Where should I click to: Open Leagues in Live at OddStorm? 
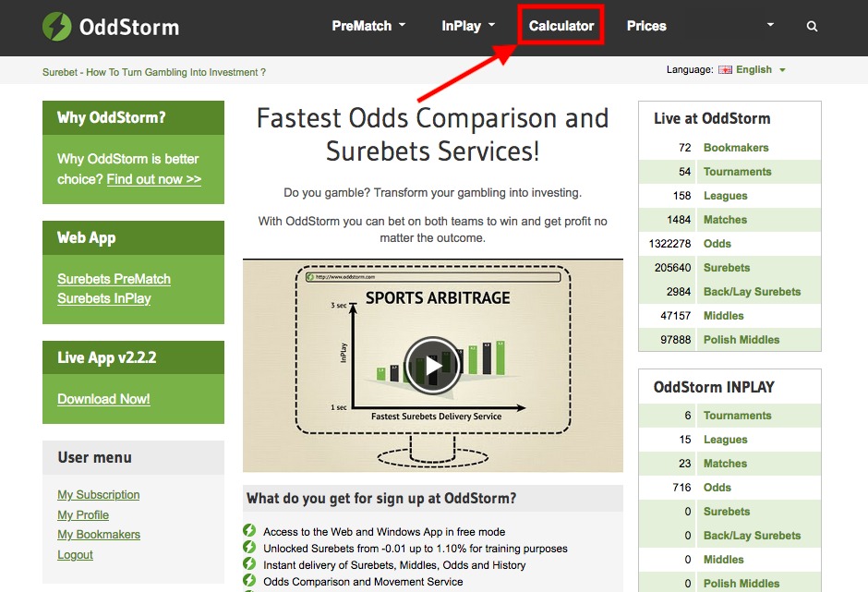[x=725, y=196]
